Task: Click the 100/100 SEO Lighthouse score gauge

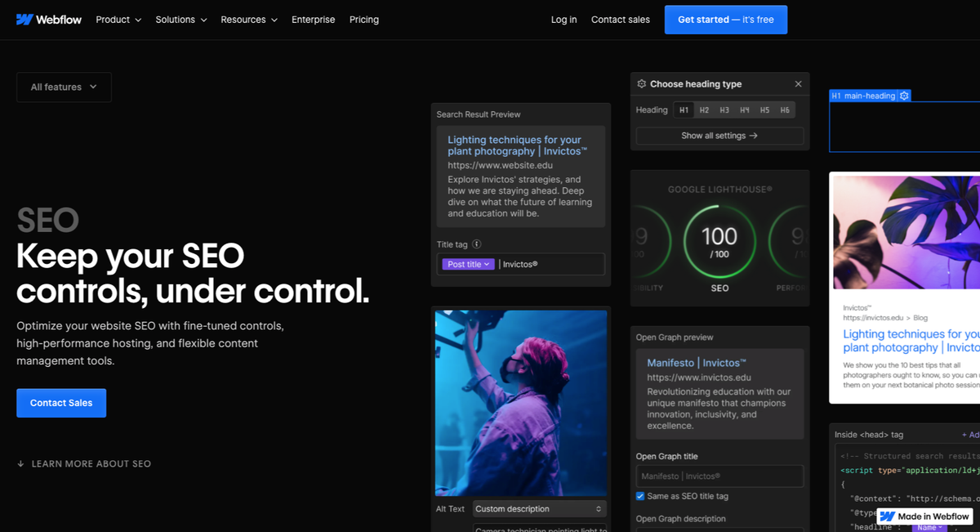Action: pyautogui.click(x=719, y=243)
